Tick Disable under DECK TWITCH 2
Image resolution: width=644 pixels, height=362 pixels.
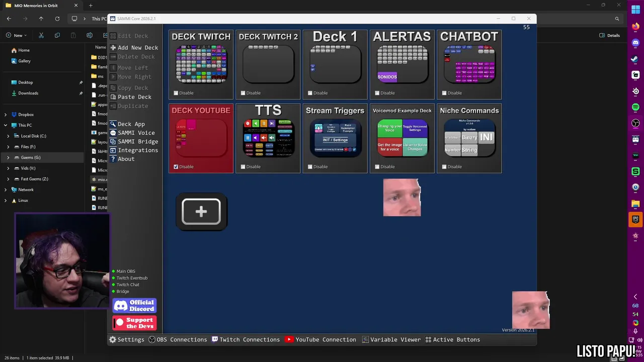[x=243, y=93]
